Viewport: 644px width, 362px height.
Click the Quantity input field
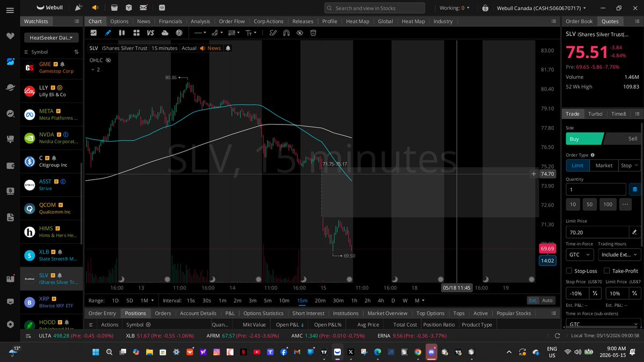596,189
